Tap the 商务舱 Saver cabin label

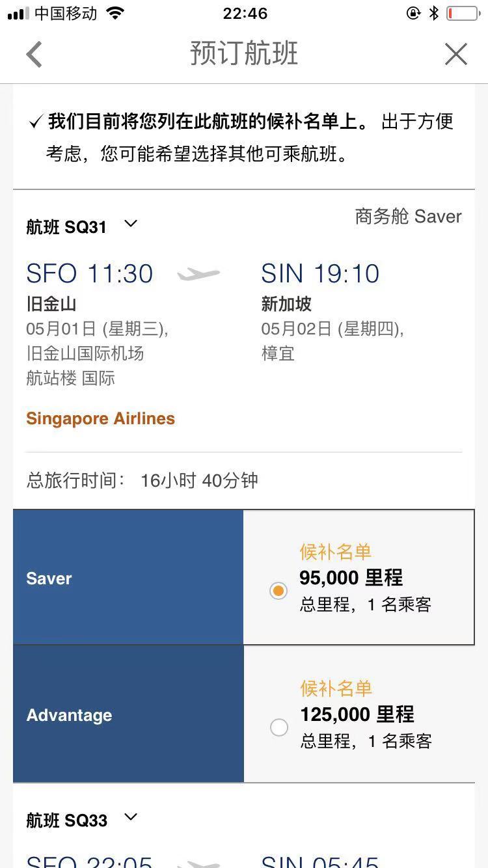[x=408, y=216]
